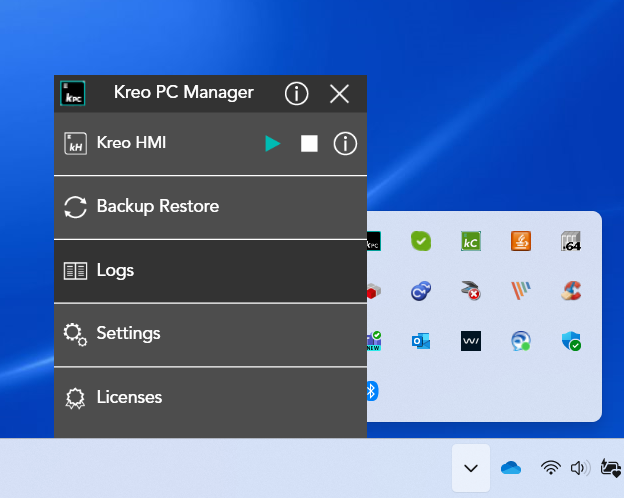
Task: Open Wi-Fi network status icon
Action: 550,468
